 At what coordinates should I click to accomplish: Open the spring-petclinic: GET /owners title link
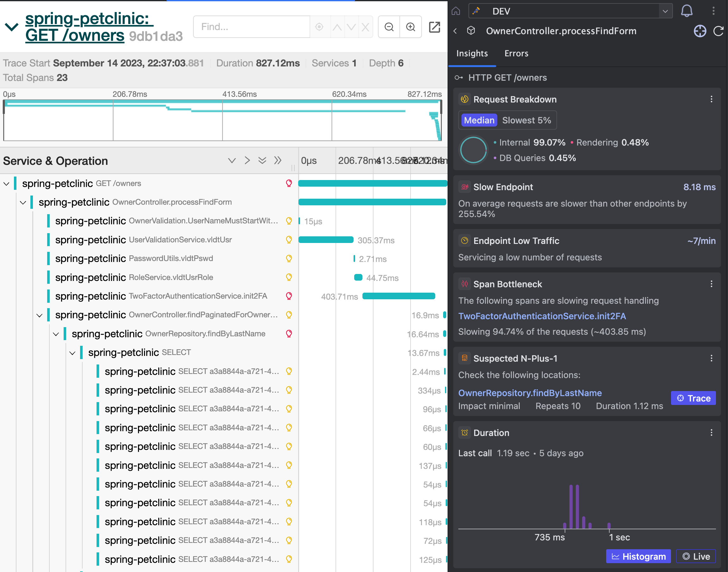(x=89, y=27)
